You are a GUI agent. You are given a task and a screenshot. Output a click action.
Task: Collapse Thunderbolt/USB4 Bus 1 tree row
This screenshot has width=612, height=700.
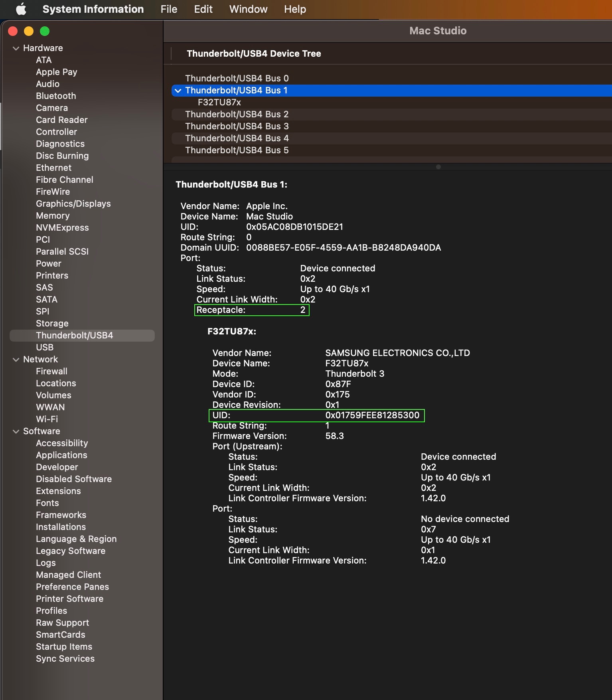tap(178, 91)
